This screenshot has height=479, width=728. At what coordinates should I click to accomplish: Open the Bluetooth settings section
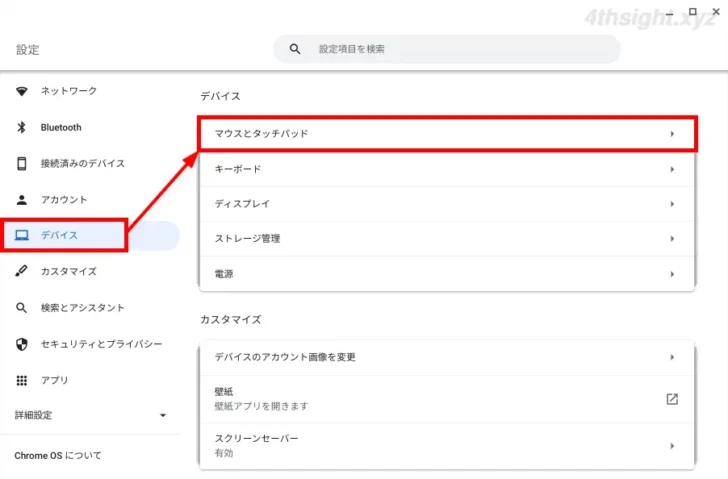click(61, 127)
